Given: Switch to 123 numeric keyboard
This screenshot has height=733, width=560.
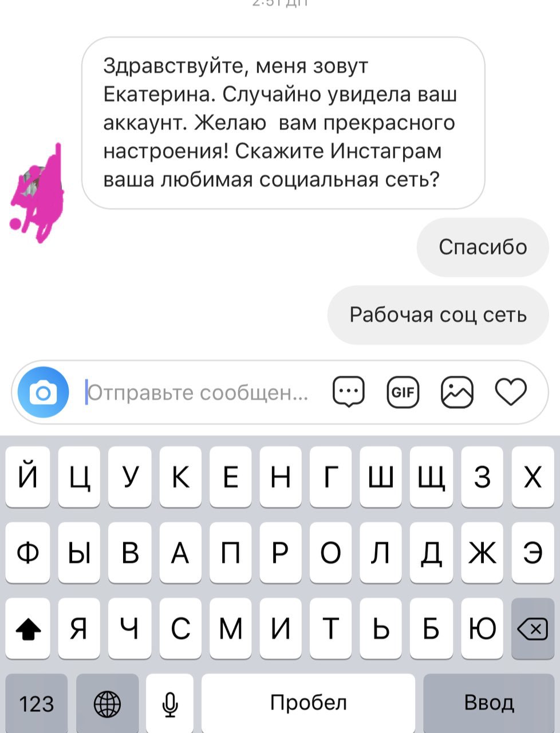Looking at the screenshot, I should pos(37,703).
